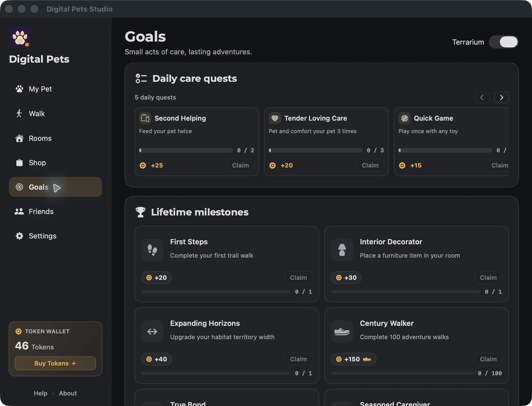The image size is (532, 406).
Task: Click the First Steps footprints icon
Action: pos(152,250)
